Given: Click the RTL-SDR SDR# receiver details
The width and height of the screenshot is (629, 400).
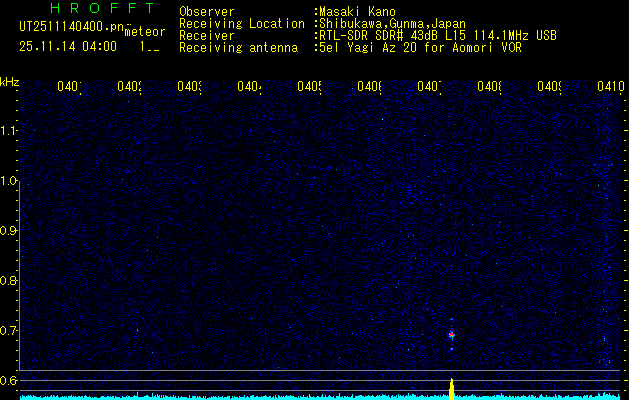Looking at the screenshot, I should click(438, 36).
